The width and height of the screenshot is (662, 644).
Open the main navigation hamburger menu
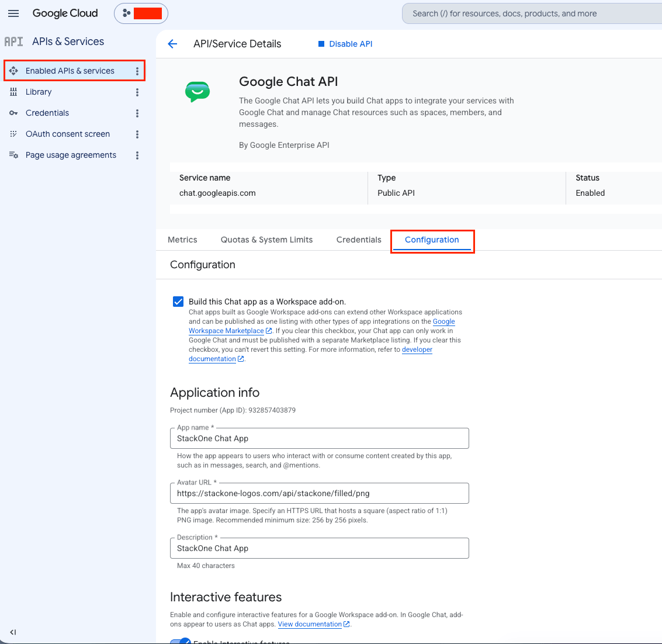click(x=13, y=13)
